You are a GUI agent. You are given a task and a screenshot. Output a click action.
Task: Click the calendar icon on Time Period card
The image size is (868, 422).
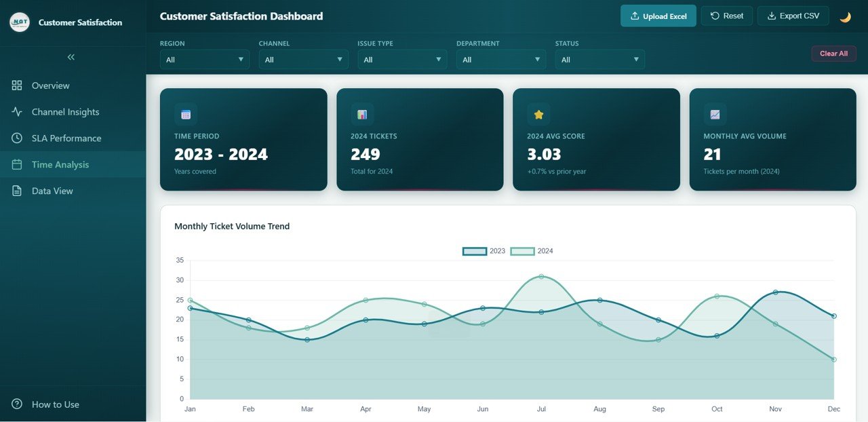coord(185,113)
